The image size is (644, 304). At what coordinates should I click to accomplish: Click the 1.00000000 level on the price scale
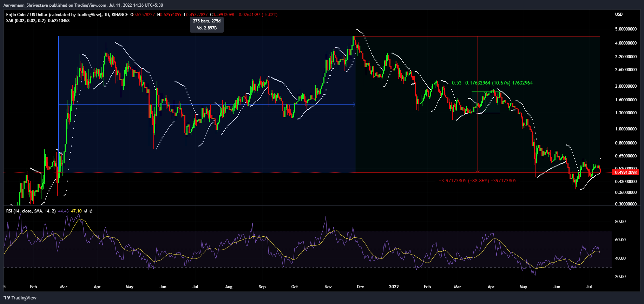626,129
